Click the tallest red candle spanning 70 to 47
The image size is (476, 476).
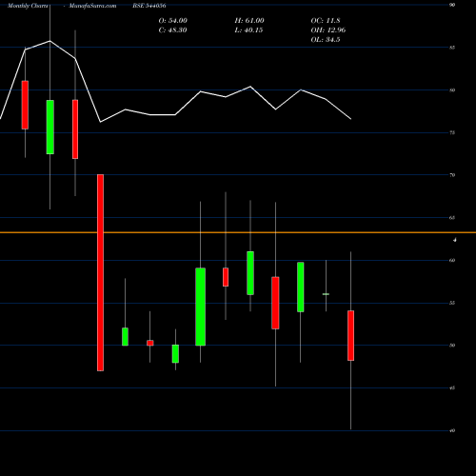[x=100, y=272]
